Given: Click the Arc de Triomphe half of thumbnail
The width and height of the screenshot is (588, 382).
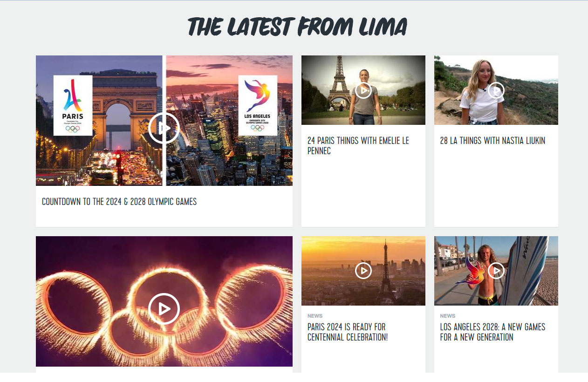Looking at the screenshot, I should click(99, 121).
